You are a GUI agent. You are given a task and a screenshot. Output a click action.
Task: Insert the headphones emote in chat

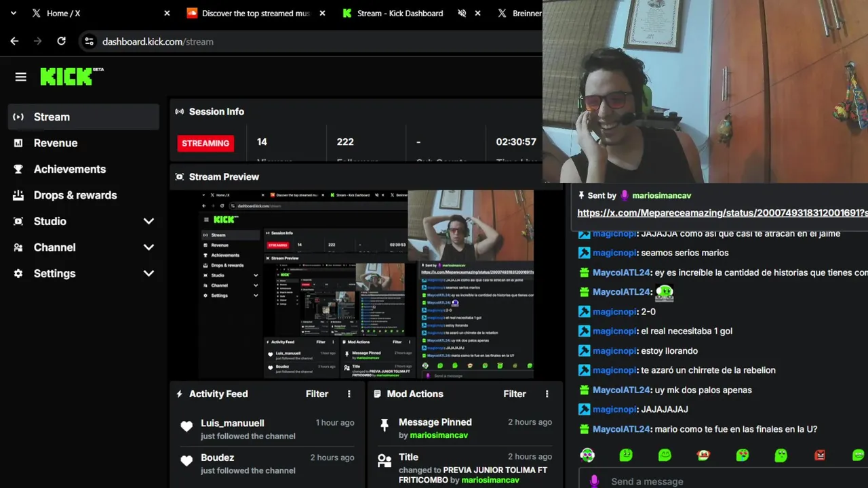587,455
